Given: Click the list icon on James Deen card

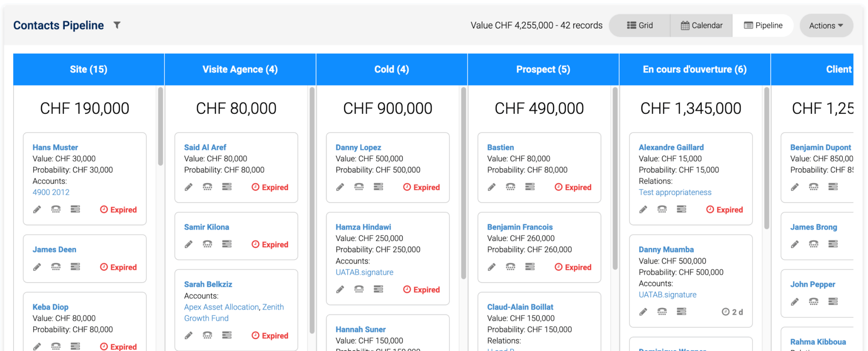Looking at the screenshot, I should pos(75,267).
